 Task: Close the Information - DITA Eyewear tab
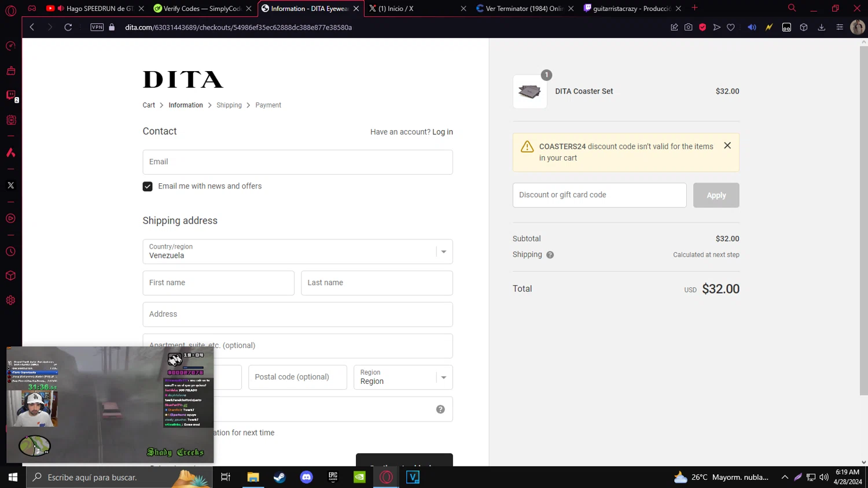click(x=356, y=9)
